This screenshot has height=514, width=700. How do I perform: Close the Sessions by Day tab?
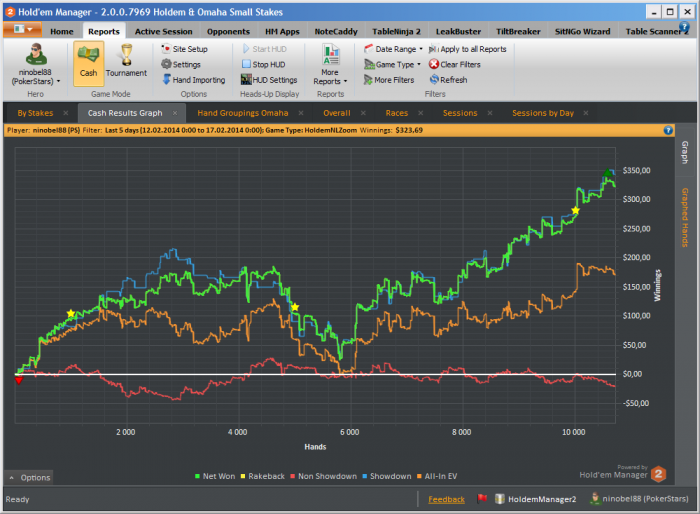(586, 113)
